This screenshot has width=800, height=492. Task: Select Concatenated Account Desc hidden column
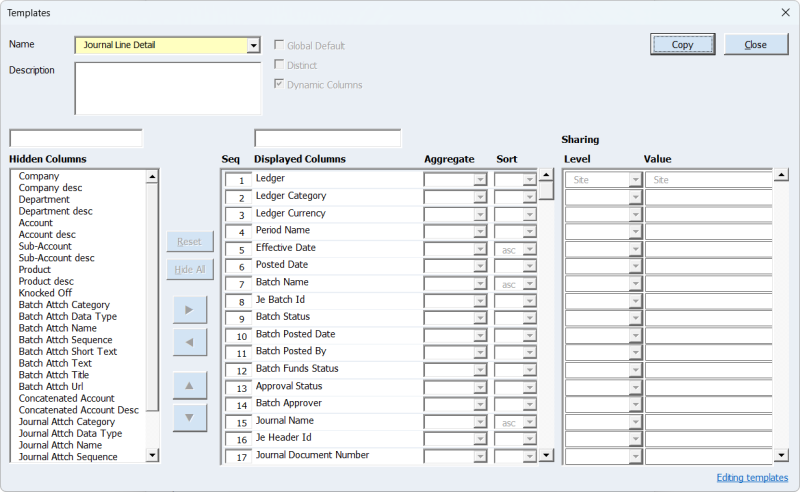pos(79,410)
